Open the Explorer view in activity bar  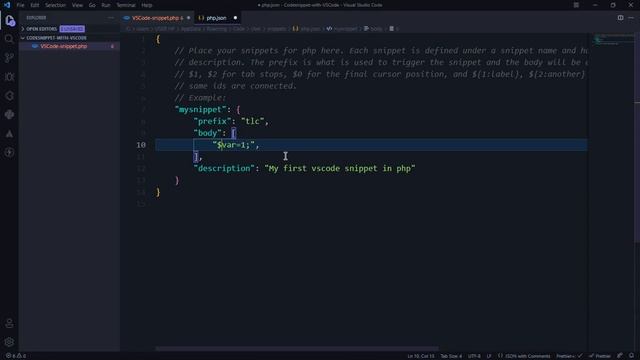[x=9, y=20]
